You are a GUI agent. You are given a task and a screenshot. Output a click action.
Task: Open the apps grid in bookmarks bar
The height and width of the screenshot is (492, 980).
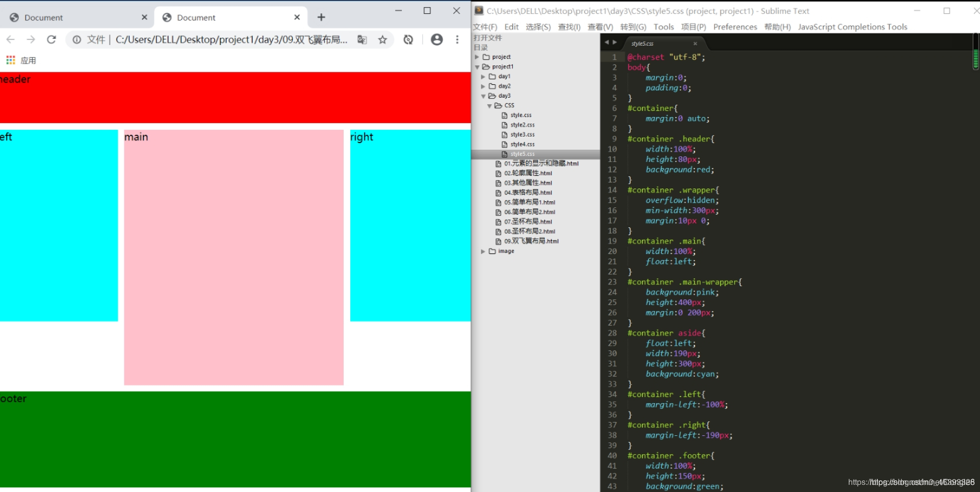10,60
